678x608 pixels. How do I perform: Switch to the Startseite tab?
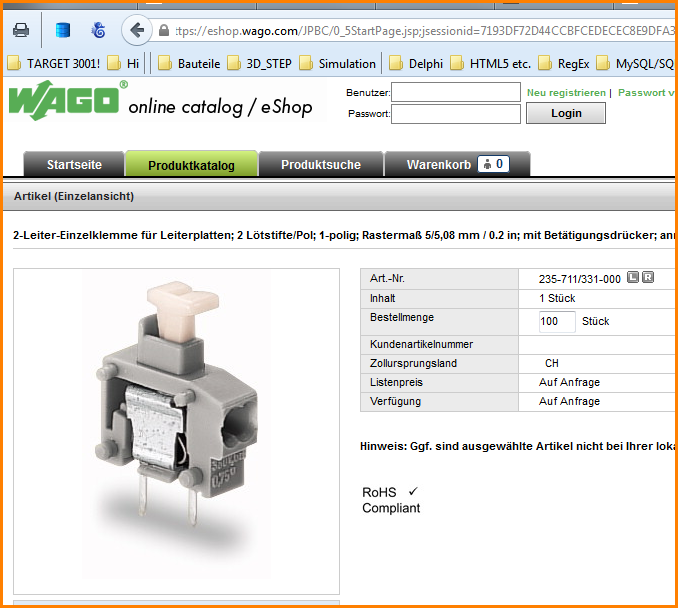tap(74, 165)
